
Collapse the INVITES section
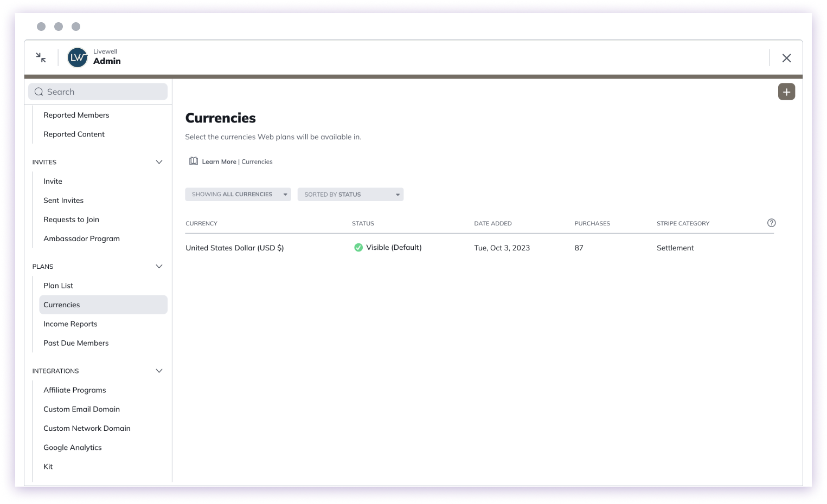(x=159, y=161)
